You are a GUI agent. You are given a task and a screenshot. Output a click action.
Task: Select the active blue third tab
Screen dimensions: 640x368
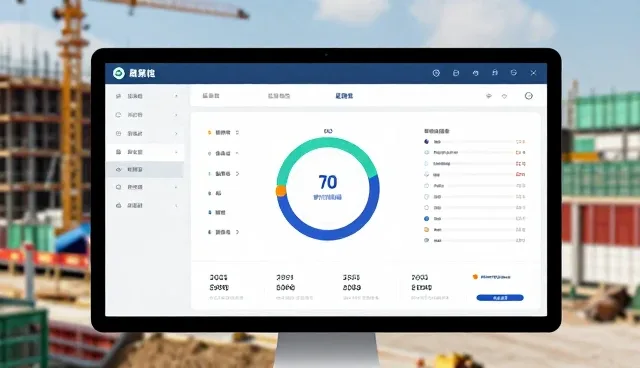click(x=344, y=96)
